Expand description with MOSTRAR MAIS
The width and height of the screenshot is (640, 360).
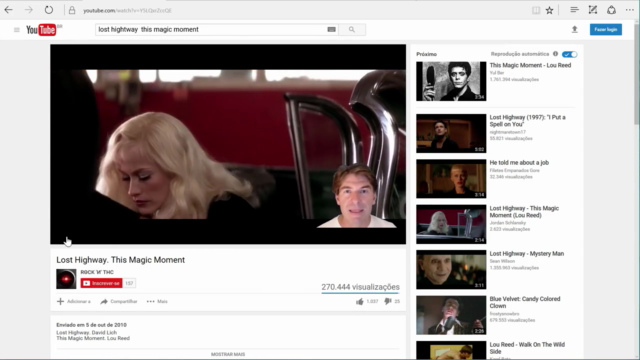[228, 354]
